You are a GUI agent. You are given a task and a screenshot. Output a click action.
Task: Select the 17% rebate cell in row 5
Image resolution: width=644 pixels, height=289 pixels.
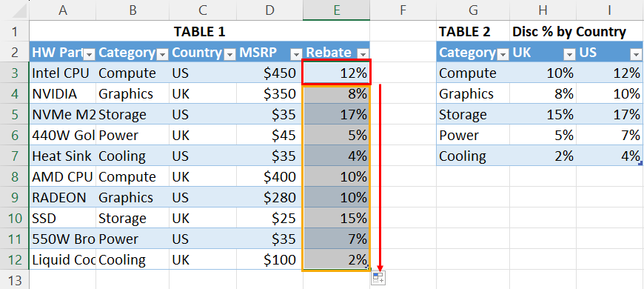pyautogui.click(x=336, y=114)
